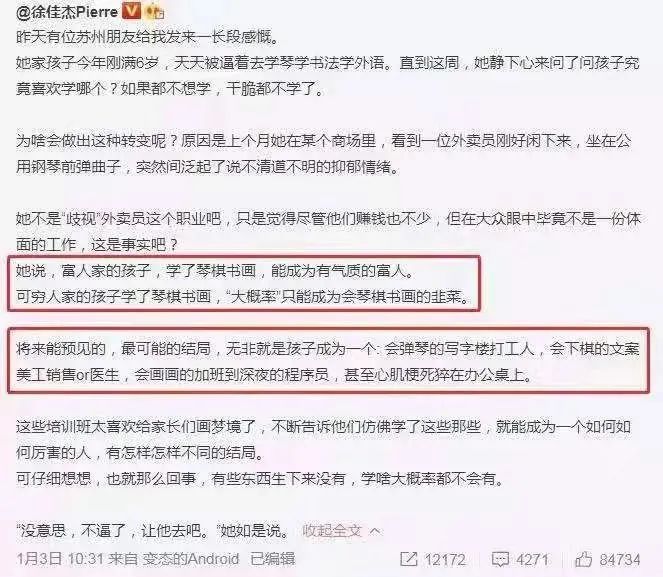Screen dimensions: 663x577
Task: Click the opening line 昨天有位苏州朋友
Action: tap(148, 37)
